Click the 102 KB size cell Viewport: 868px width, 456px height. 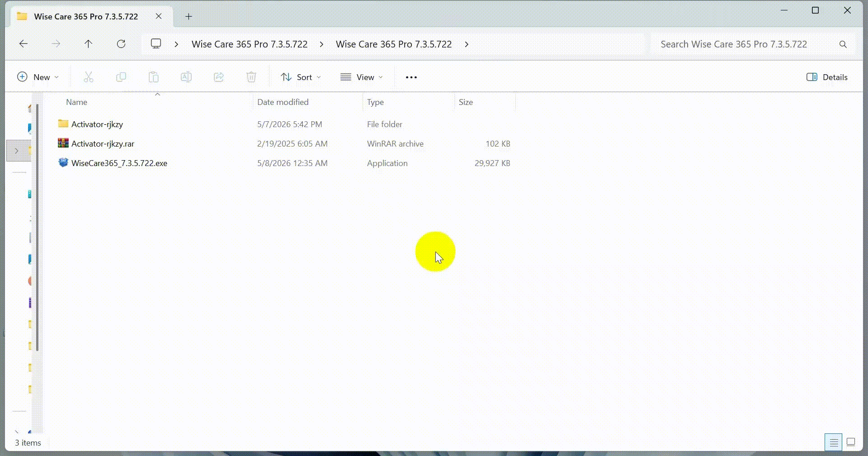click(x=498, y=143)
